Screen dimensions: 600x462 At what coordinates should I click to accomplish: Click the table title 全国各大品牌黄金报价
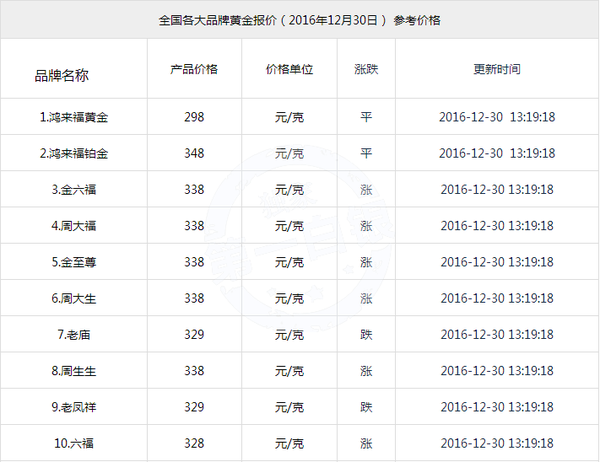point(217,20)
